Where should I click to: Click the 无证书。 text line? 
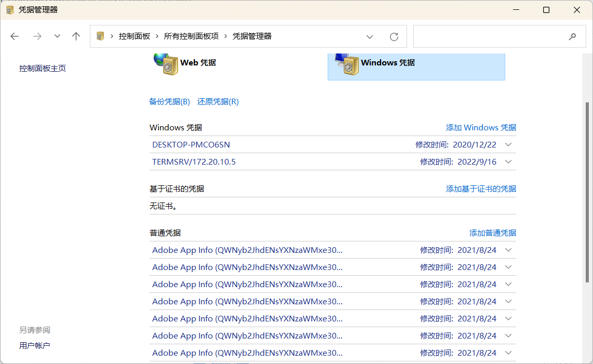coord(164,206)
